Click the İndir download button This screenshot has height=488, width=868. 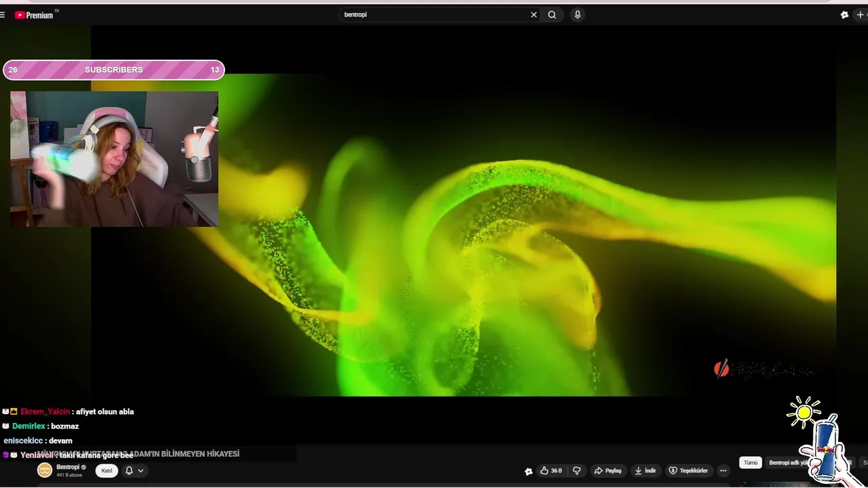pos(645,470)
